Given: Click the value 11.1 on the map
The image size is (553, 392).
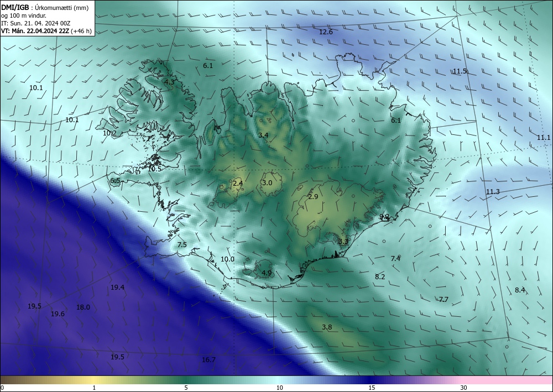Looking at the screenshot, I should (x=544, y=138).
